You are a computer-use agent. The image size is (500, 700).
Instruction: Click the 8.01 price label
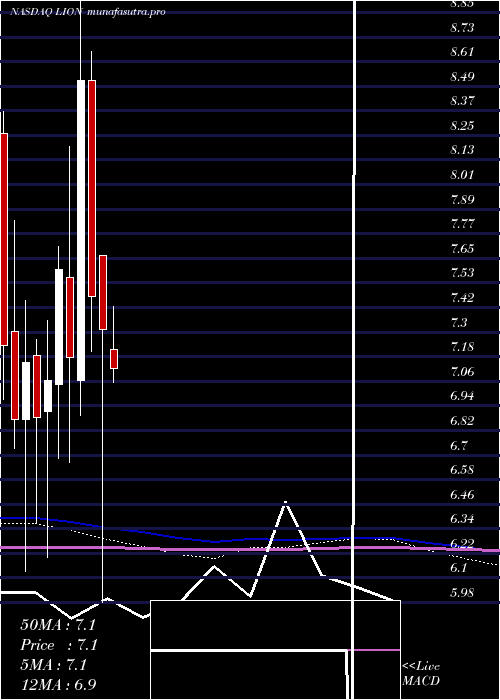[x=462, y=175]
